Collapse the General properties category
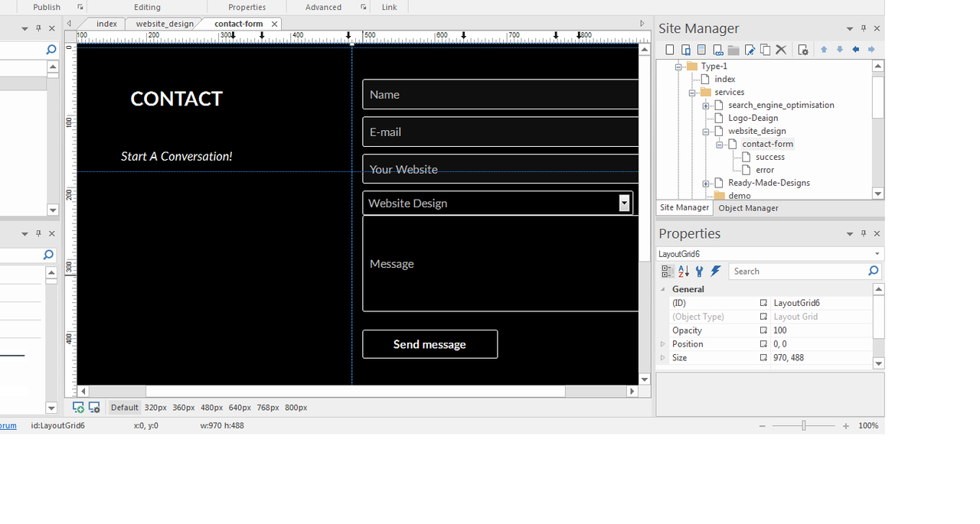Screen dimensions: 980x524 (x=663, y=289)
